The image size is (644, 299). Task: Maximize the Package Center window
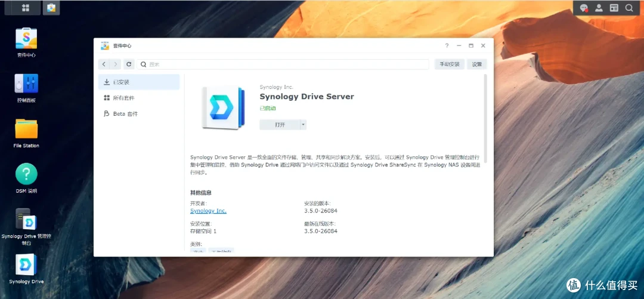pyautogui.click(x=471, y=45)
